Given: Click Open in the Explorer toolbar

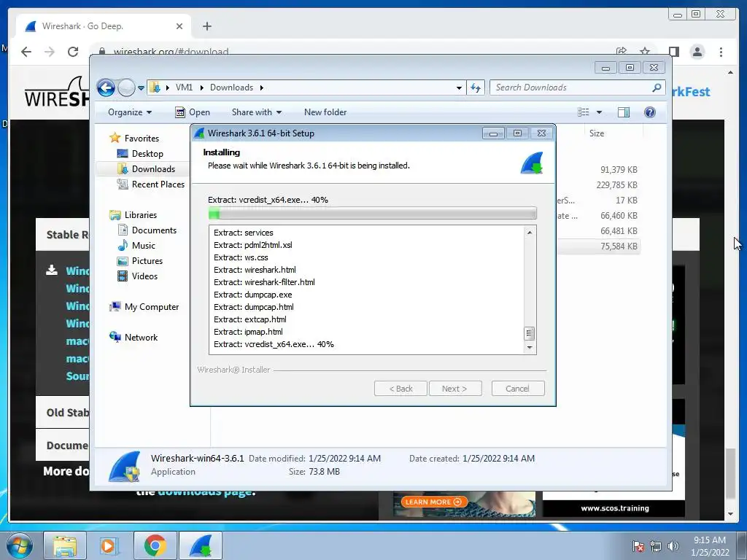Looking at the screenshot, I should click(x=193, y=112).
